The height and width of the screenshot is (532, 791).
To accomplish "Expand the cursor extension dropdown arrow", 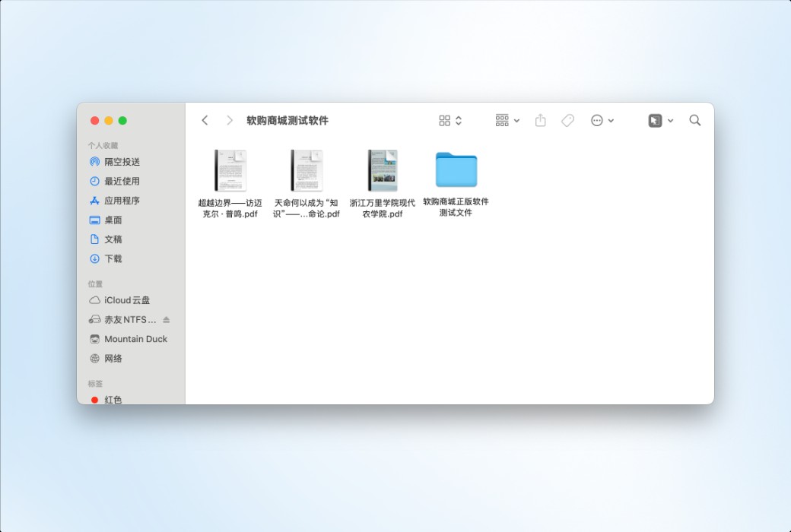I will pyautogui.click(x=670, y=121).
